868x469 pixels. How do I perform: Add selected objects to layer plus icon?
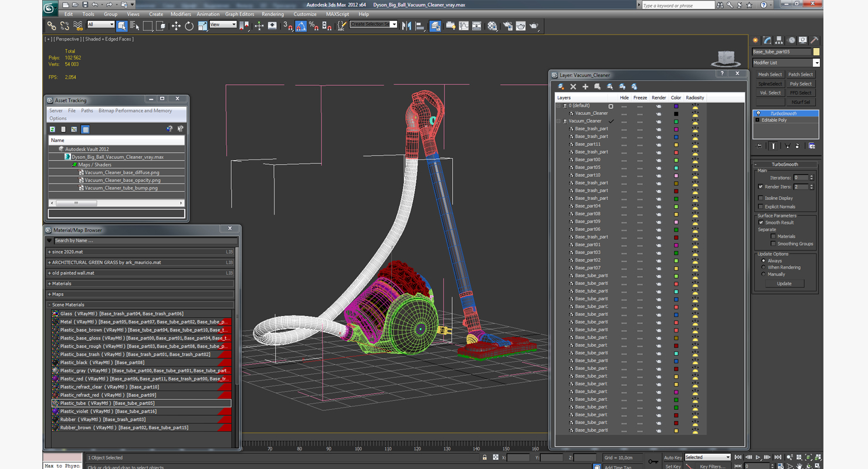click(x=585, y=87)
